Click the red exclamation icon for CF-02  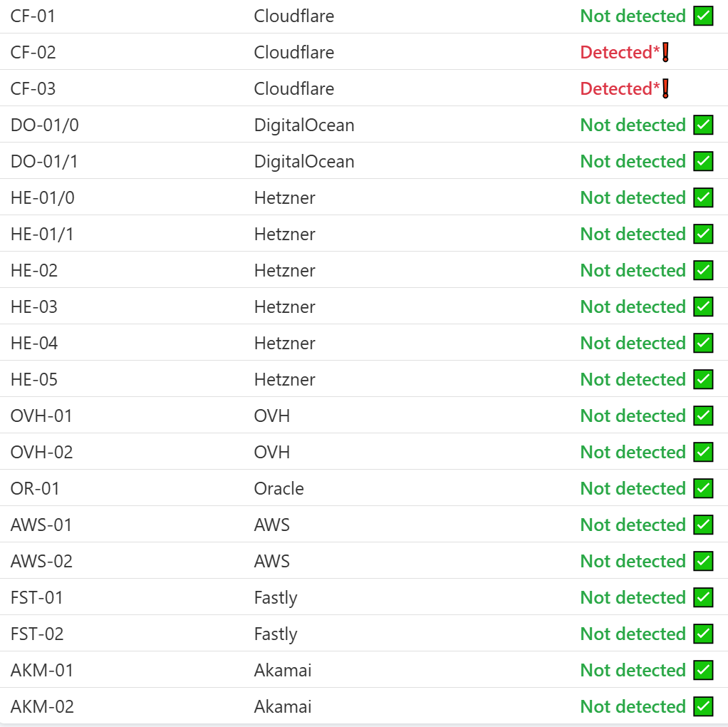[665, 53]
